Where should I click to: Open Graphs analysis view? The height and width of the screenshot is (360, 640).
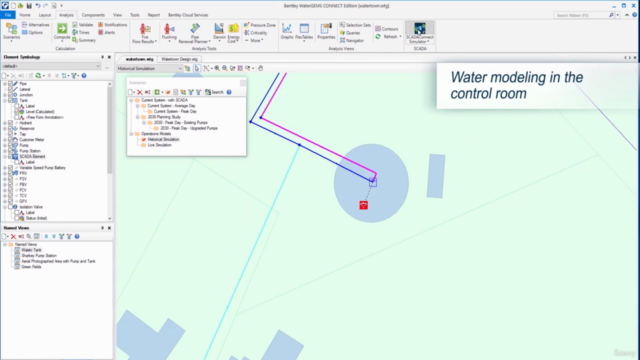point(287,32)
